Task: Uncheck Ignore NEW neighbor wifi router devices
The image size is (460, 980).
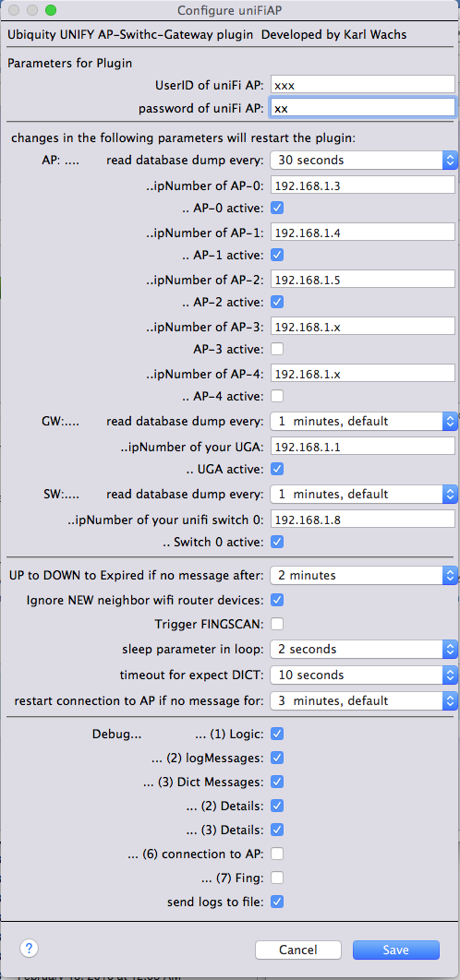Action: point(277,600)
